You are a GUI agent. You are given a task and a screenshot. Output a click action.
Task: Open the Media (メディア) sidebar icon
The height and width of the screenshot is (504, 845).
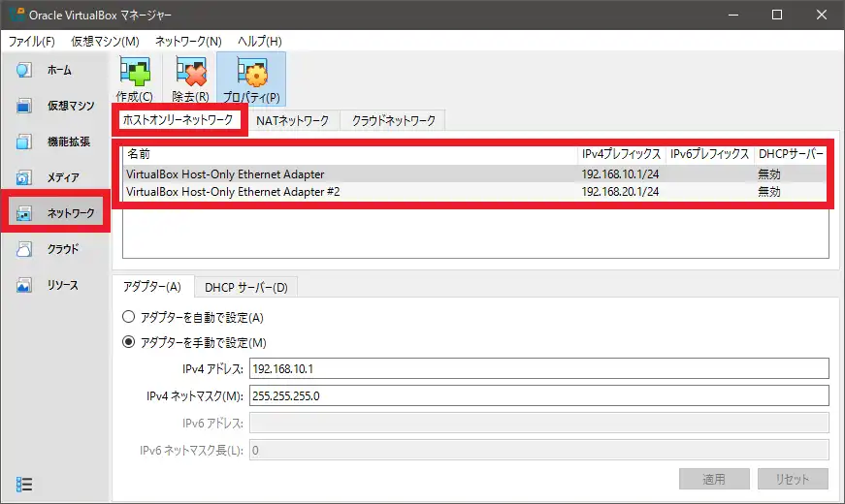coord(23,177)
